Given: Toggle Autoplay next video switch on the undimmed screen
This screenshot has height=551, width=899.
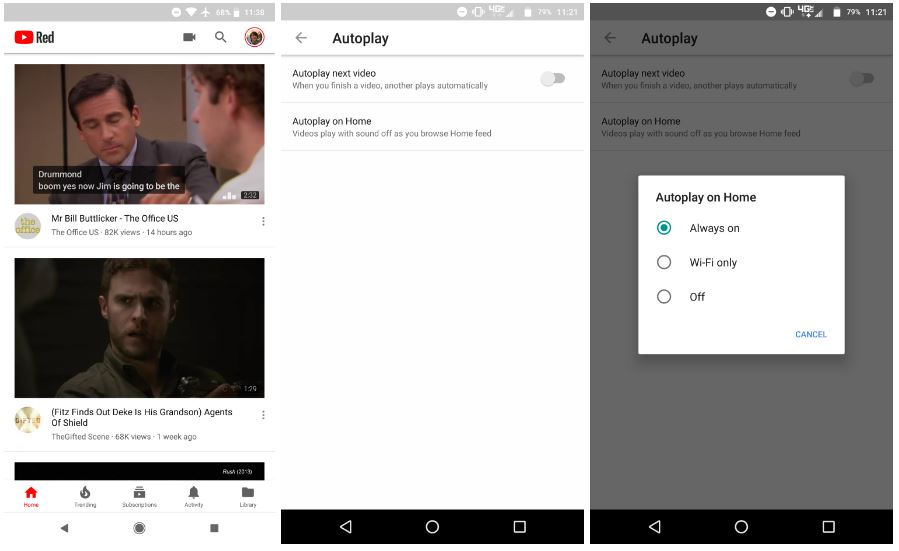Looking at the screenshot, I should [x=553, y=79].
